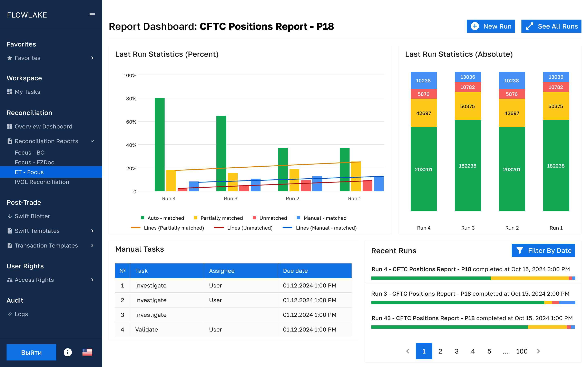Go to page 3 of recent runs
This screenshot has height=367, width=588.
tap(456, 351)
